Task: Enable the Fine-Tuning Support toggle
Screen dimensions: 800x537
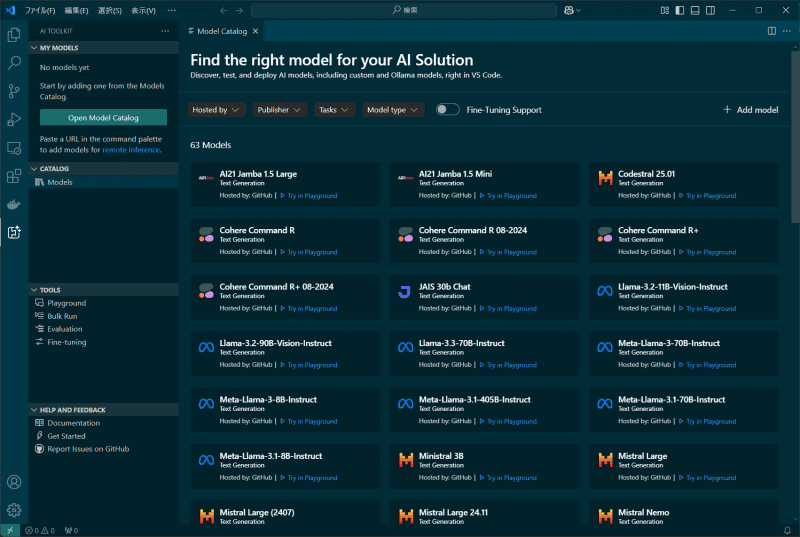Action: click(x=447, y=110)
